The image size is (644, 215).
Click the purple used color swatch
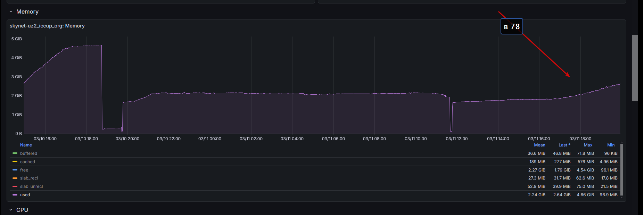tap(15, 195)
